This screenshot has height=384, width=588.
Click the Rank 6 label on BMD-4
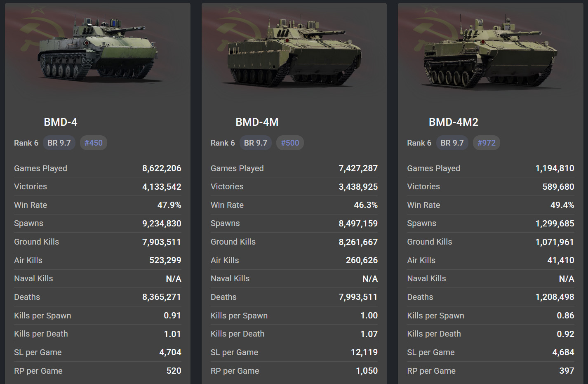pos(26,143)
